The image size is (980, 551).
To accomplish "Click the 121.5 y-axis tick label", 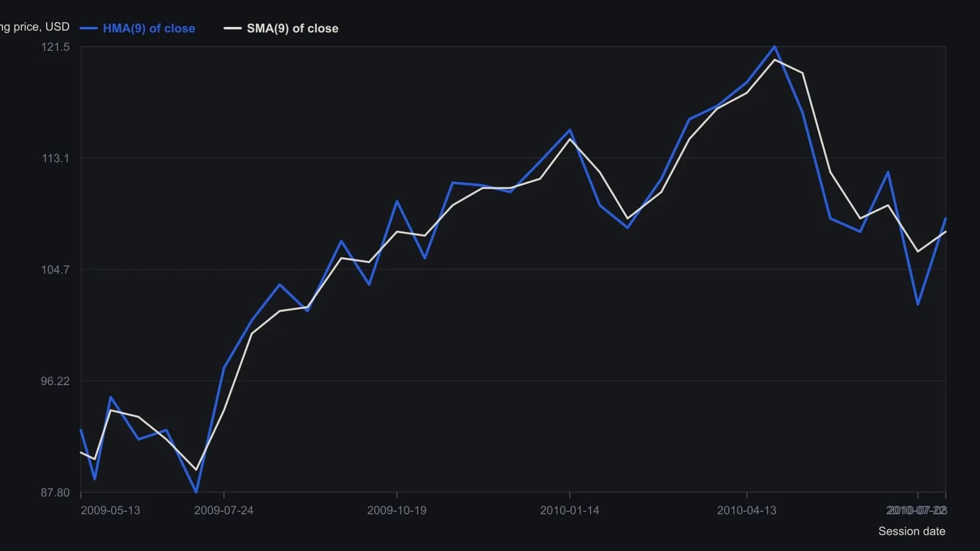I will 56,47.
